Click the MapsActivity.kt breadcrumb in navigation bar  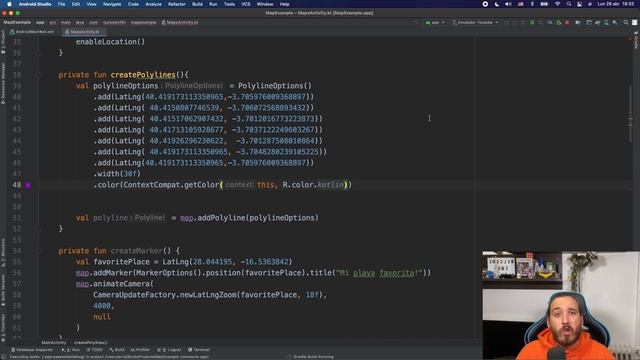[x=180, y=22]
